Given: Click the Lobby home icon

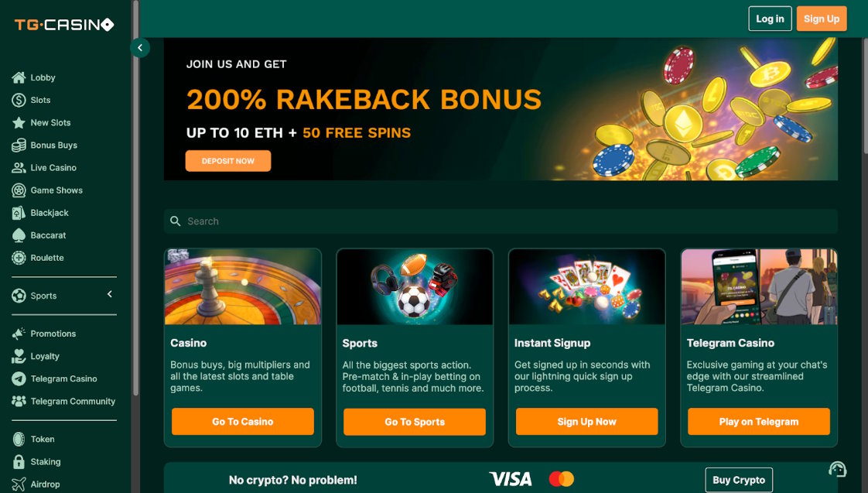Looking at the screenshot, I should pos(19,77).
